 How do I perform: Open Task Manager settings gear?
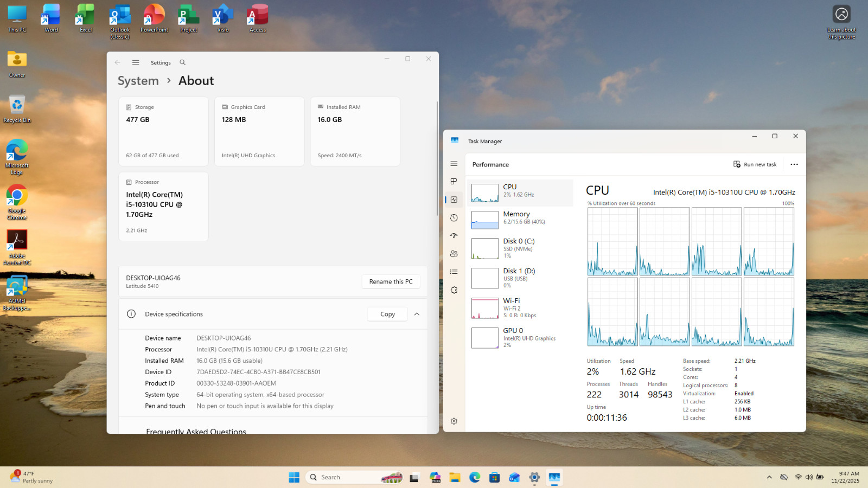tap(454, 421)
